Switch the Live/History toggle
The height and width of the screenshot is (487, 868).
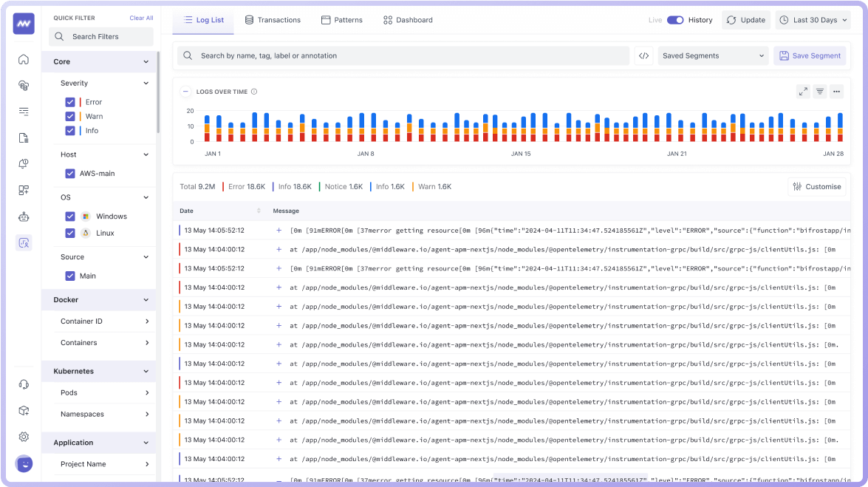point(674,20)
